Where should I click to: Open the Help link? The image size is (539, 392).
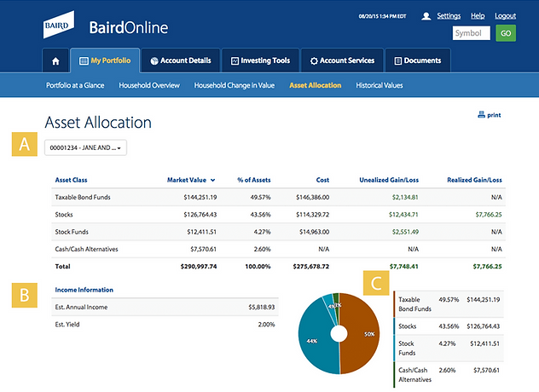point(478,16)
